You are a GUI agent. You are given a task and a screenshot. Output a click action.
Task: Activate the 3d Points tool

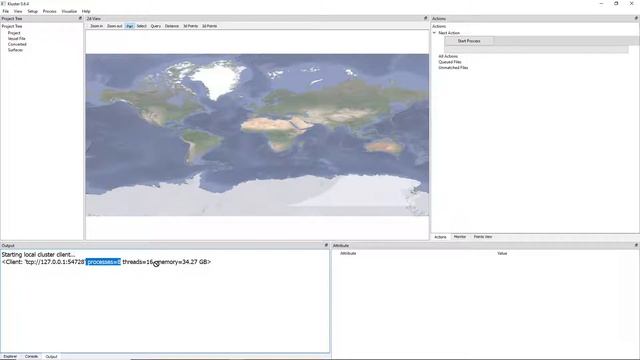191,26
